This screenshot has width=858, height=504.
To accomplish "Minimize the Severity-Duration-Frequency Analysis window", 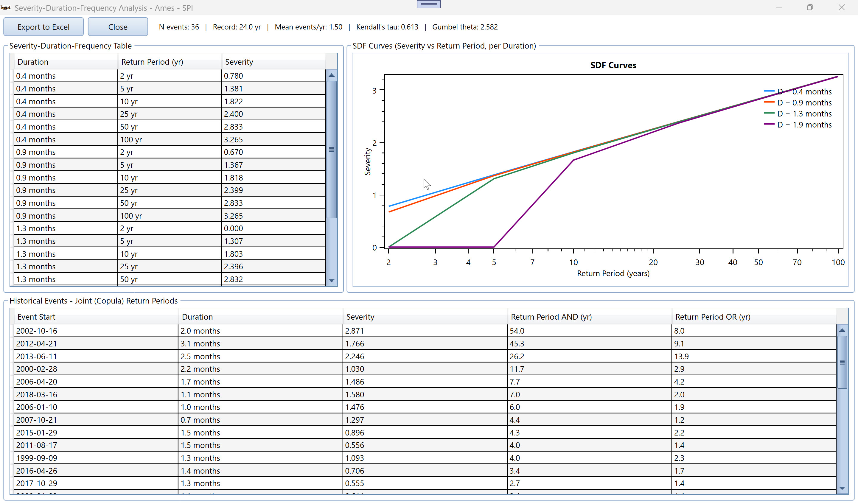I will tap(778, 7).
